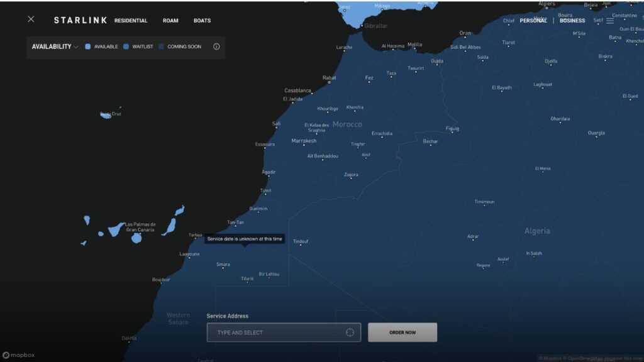
Task: Click the Essaouira city label
Action: 265,144
